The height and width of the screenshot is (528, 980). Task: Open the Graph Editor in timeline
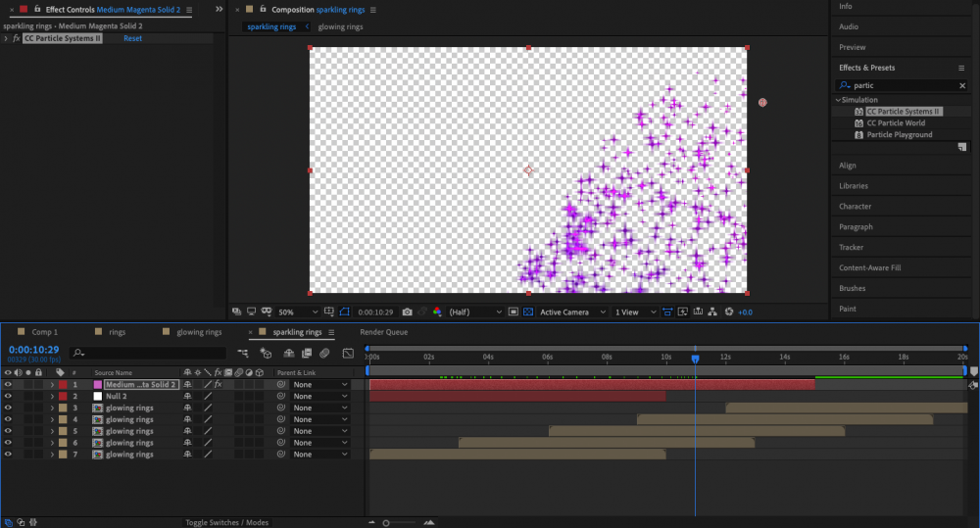coord(347,353)
